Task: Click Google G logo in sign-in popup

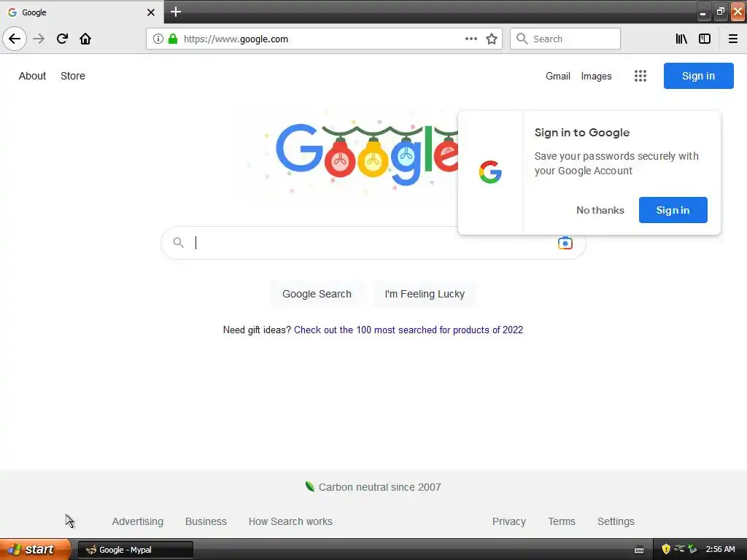Action: [490, 172]
